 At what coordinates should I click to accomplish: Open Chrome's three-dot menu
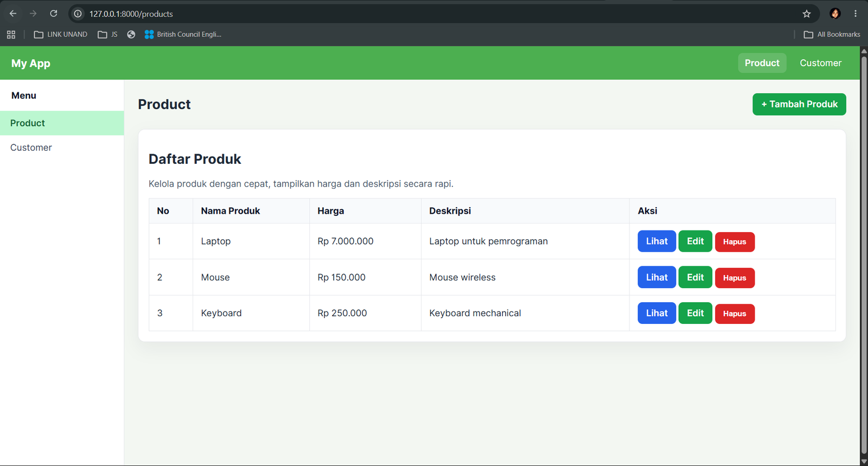coord(856,14)
